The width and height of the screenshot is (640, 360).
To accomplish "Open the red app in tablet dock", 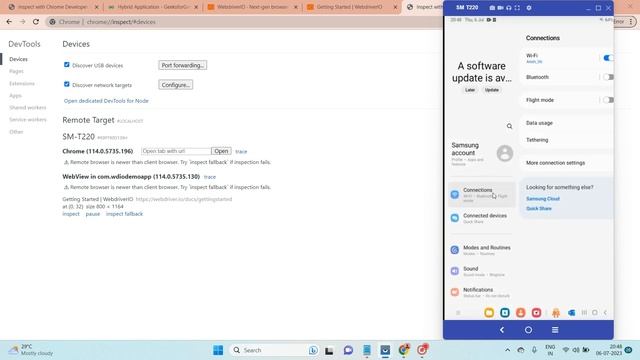I will click(x=536, y=313).
